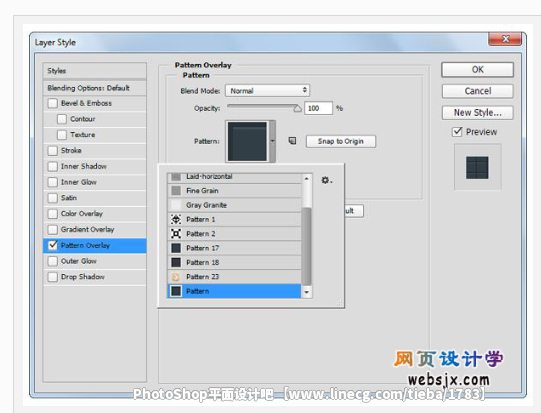
Task: Select the Gradient Overlay entry label
Action: [x=87, y=229]
